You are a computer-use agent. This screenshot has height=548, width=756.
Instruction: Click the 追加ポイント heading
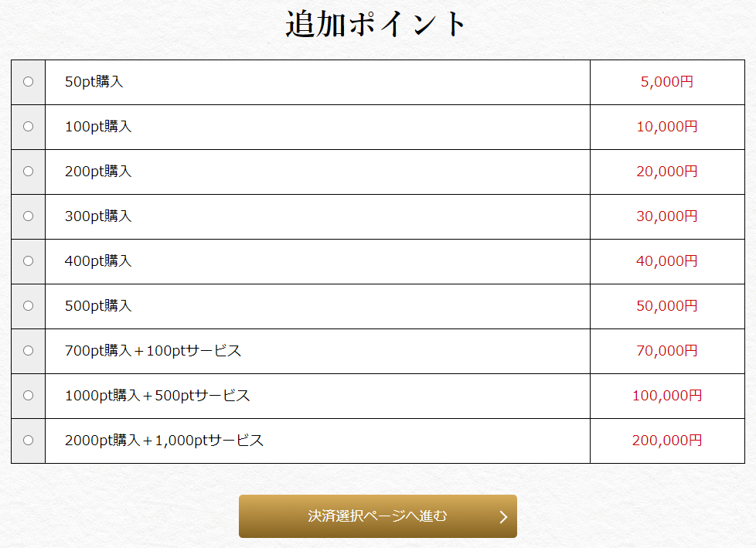click(376, 24)
